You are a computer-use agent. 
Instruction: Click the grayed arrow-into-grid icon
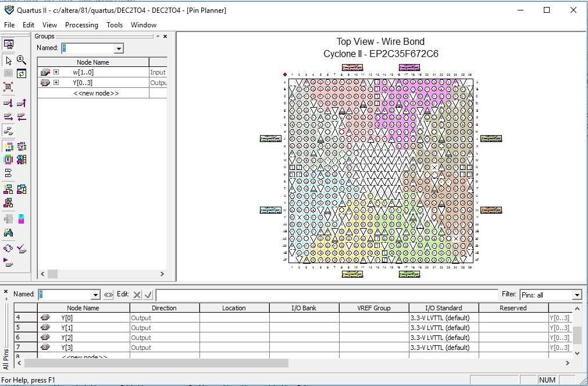(8, 219)
